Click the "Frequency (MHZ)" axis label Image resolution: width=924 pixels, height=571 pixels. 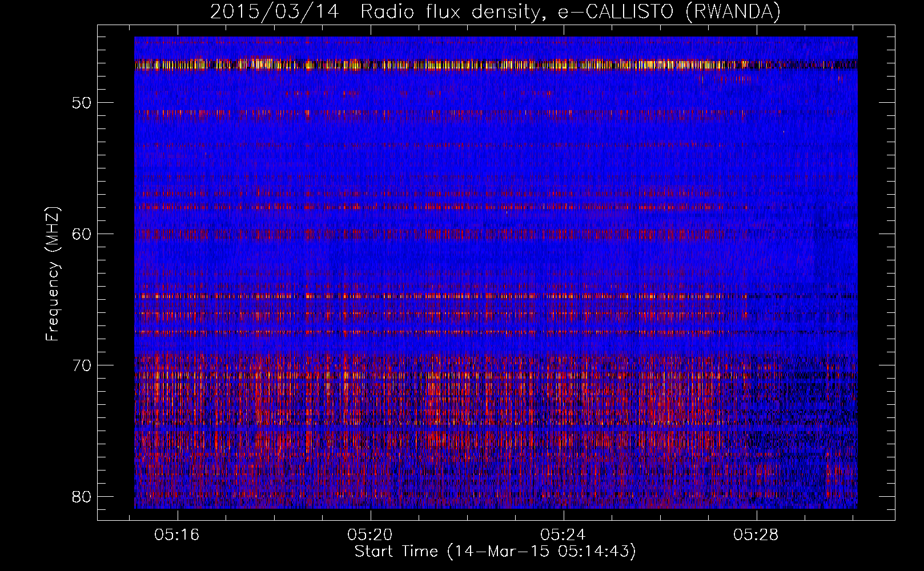(52, 274)
